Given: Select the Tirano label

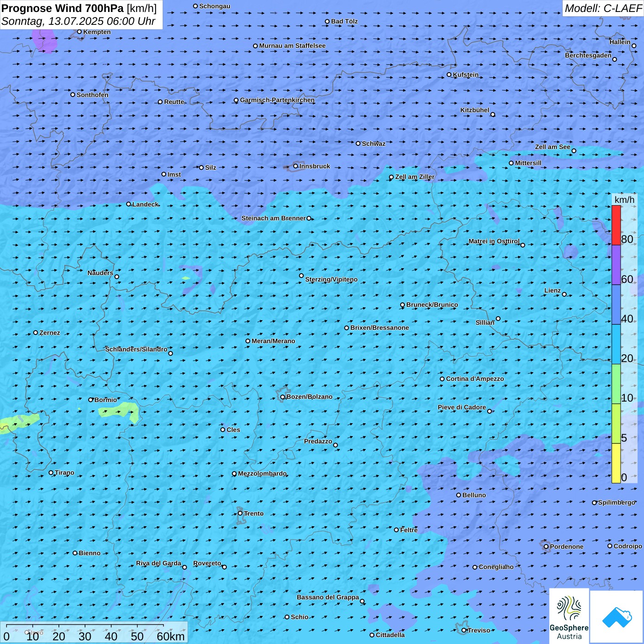Looking at the screenshot, I should pos(64,472).
